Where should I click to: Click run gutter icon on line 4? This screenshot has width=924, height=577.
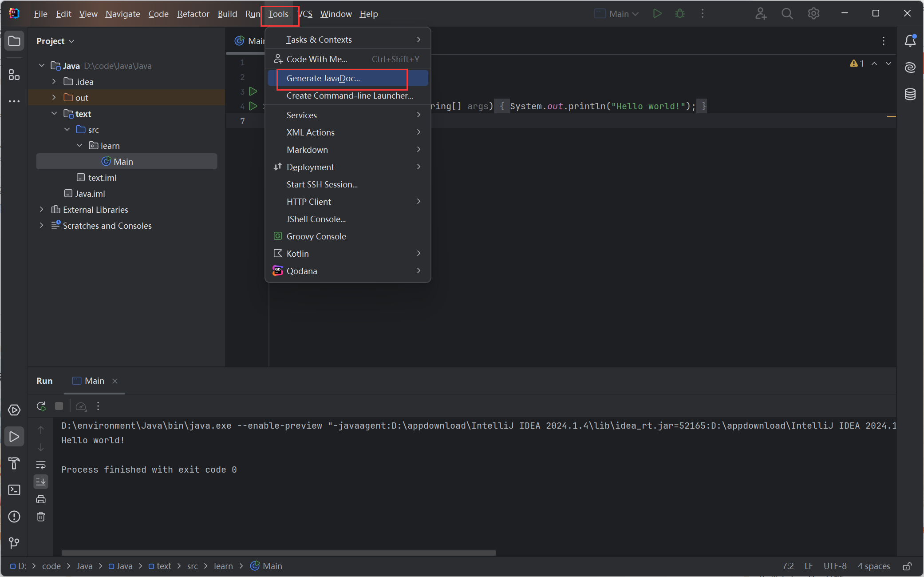pos(253,106)
